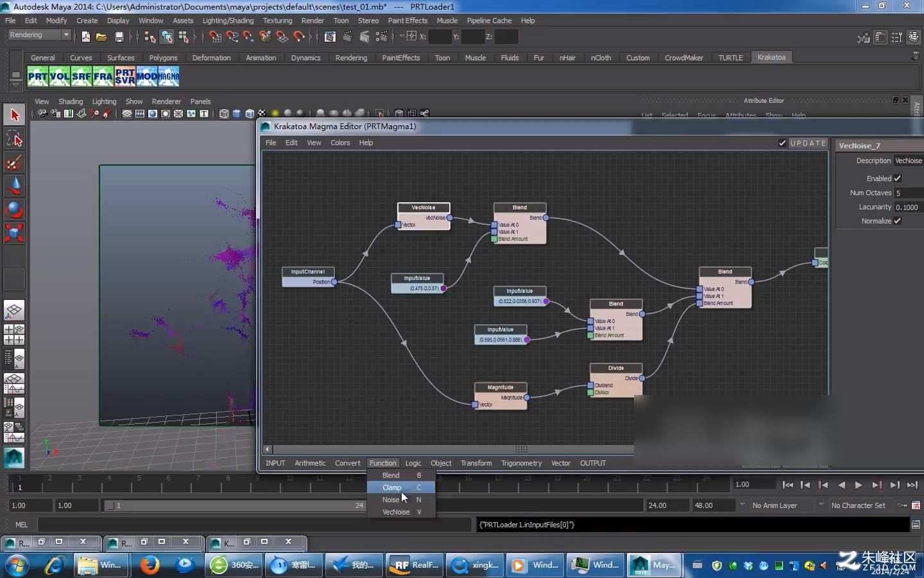Choose Blend from the Function menu
924x578 pixels.
[401, 475]
